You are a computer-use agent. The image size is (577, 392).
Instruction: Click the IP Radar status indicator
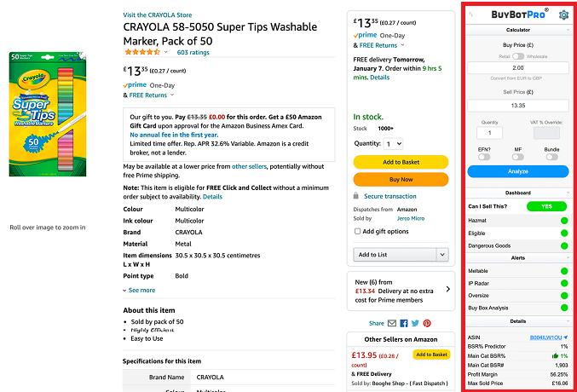click(563, 282)
